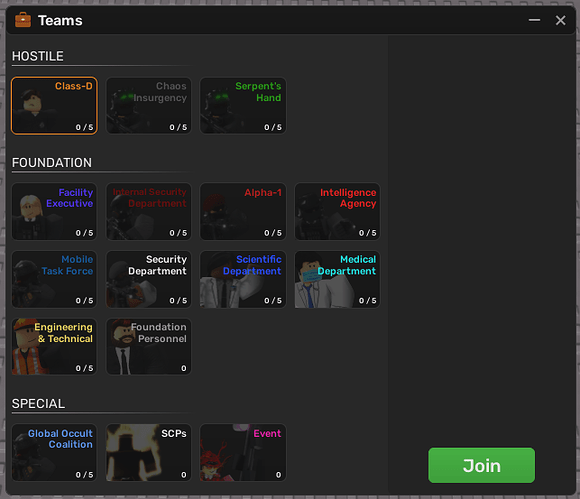Screen dimensions: 580x499
Task: Select the Security Department team card
Action: [149, 279]
